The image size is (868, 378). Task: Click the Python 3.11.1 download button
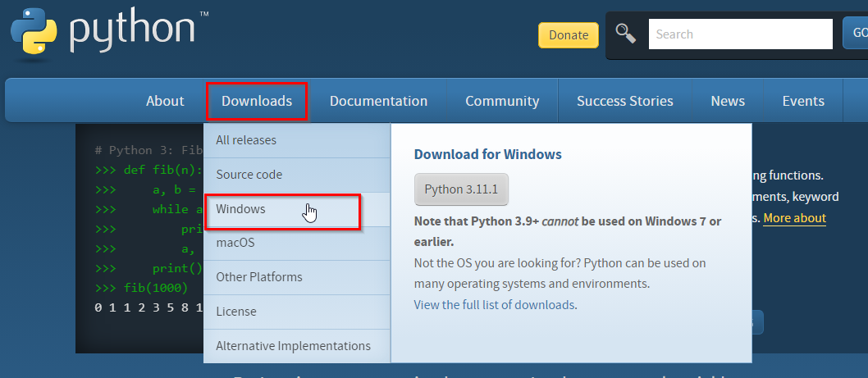[x=461, y=189]
